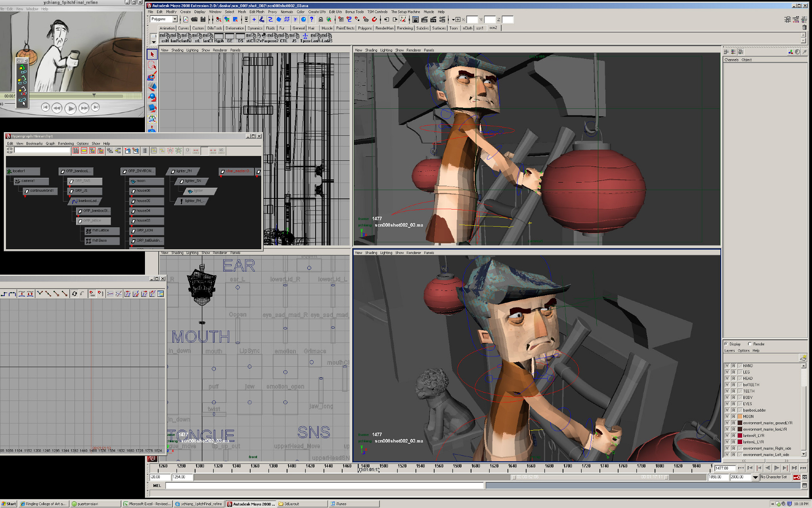The height and width of the screenshot is (508, 812).
Task: Click the MEL command line input
Action: click(x=325, y=485)
